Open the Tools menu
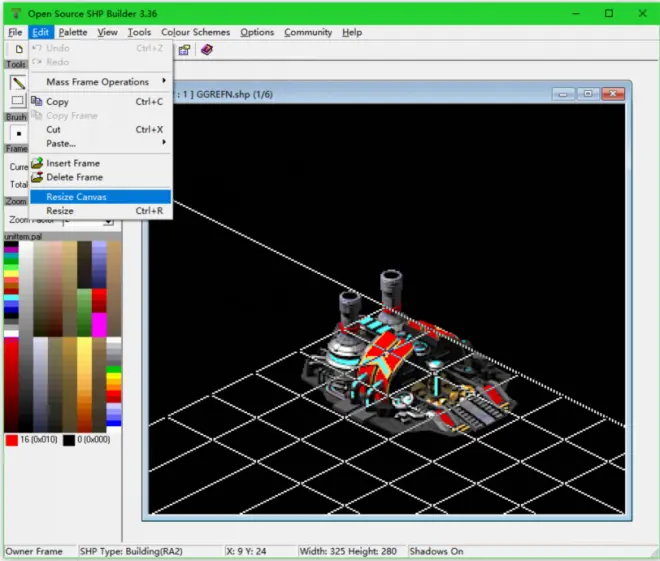This screenshot has width=660, height=561. pos(139,32)
